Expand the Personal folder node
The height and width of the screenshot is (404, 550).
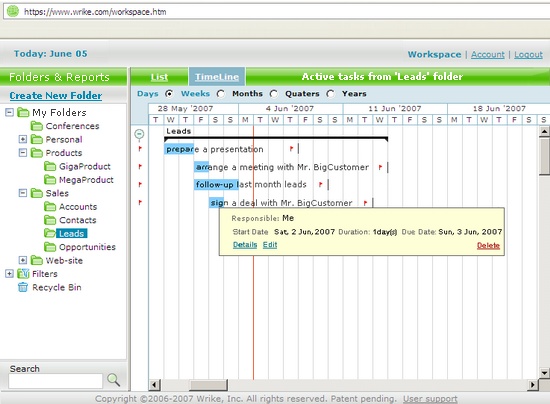tap(23, 139)
